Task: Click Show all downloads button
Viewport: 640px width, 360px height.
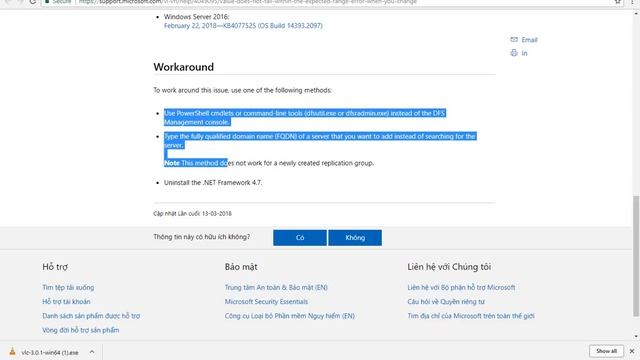Action: point(607,351)
